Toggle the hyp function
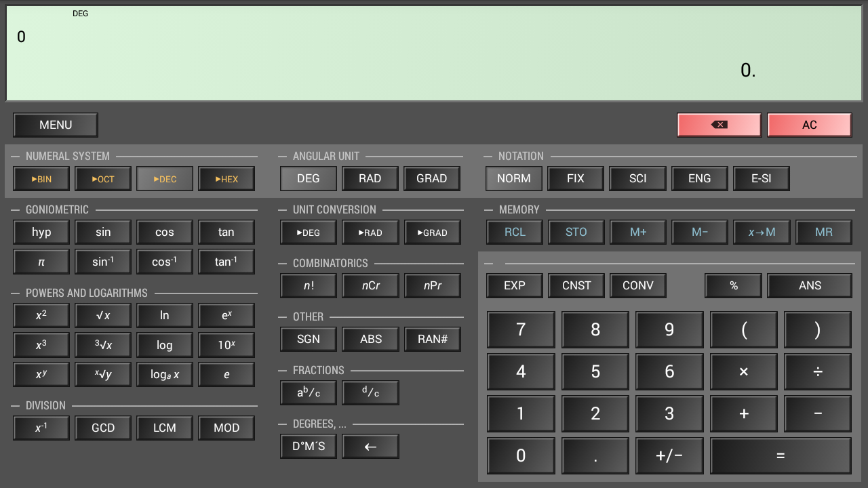The image size is (868, 488). (41, 232)
